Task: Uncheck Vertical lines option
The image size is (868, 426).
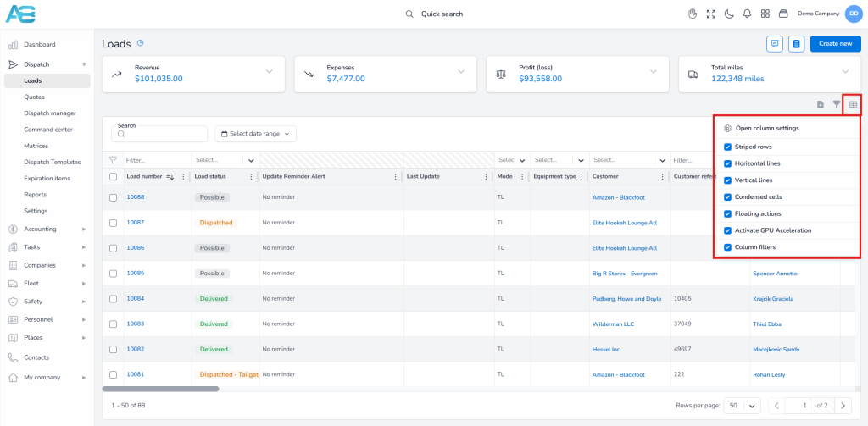Action: 727,180
